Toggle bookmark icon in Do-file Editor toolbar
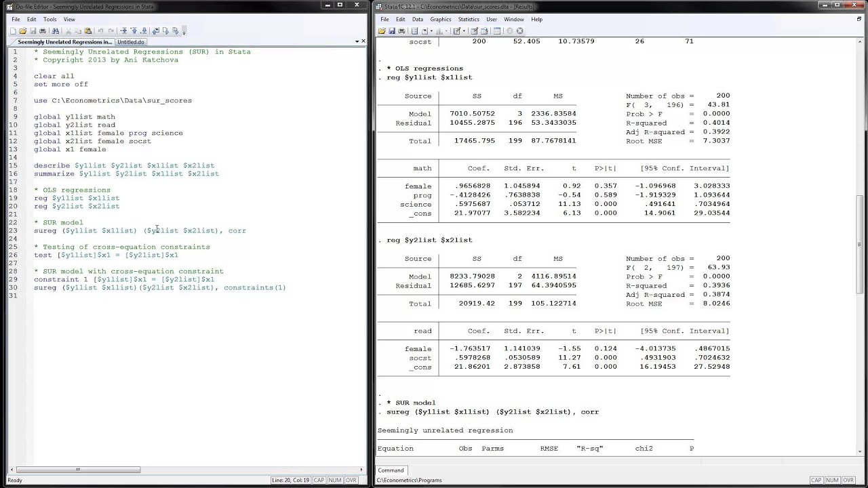Viewport: 868px width, 488px height. point(123,30)
